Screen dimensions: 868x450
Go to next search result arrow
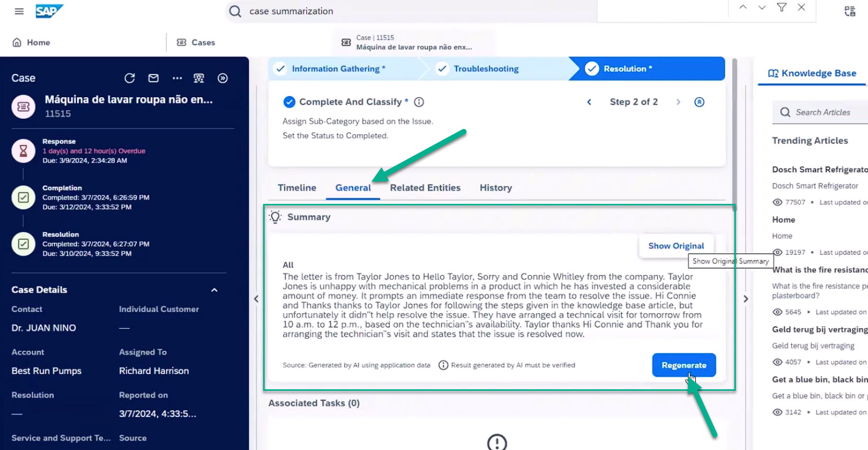[x=762, y=7]
